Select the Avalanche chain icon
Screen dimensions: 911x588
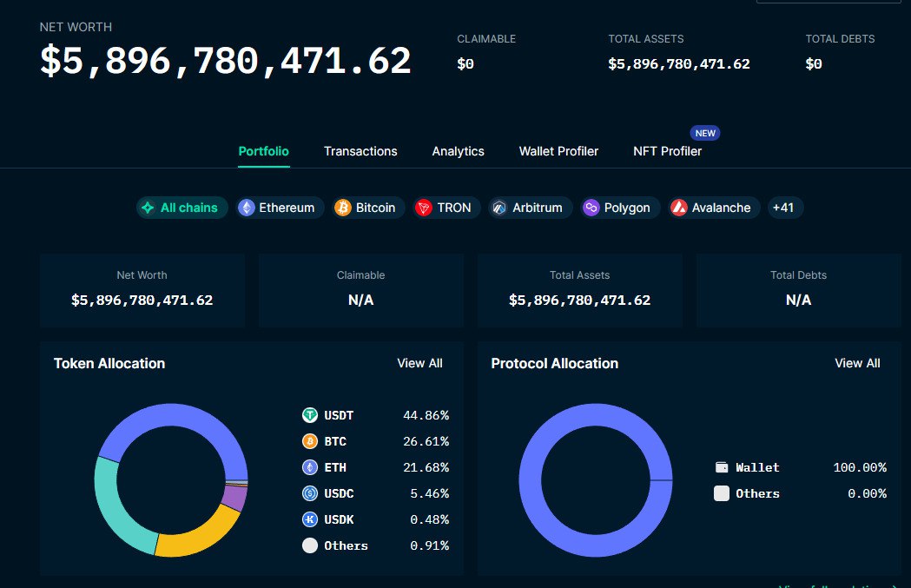[x=678, y=208]
